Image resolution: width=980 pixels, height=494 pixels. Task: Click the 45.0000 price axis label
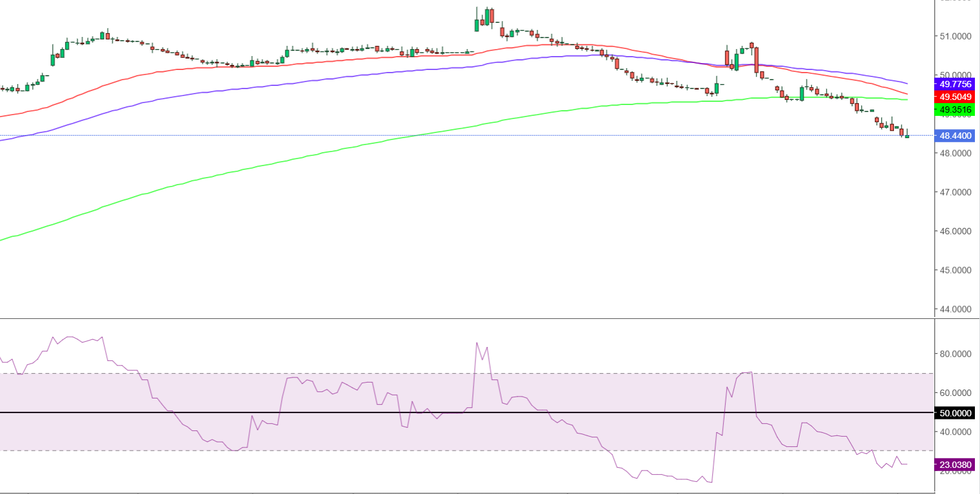pyautogui.click(x=956, y=271)
